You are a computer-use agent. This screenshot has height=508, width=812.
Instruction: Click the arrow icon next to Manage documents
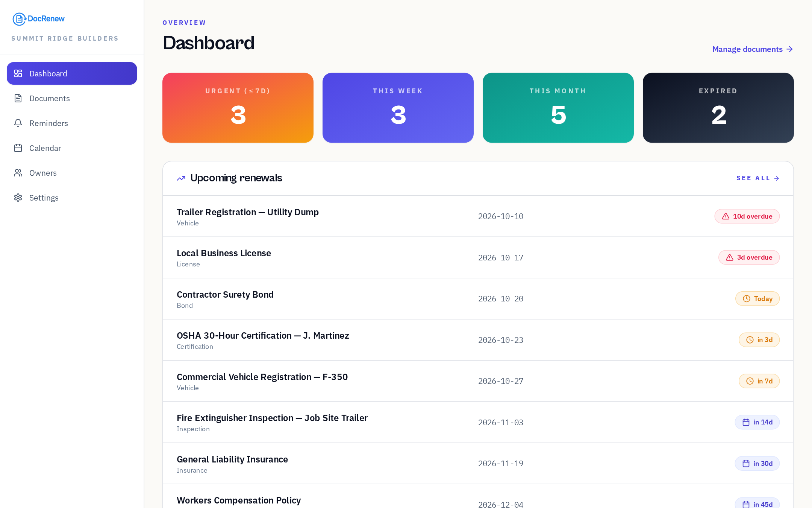point(790,49)
